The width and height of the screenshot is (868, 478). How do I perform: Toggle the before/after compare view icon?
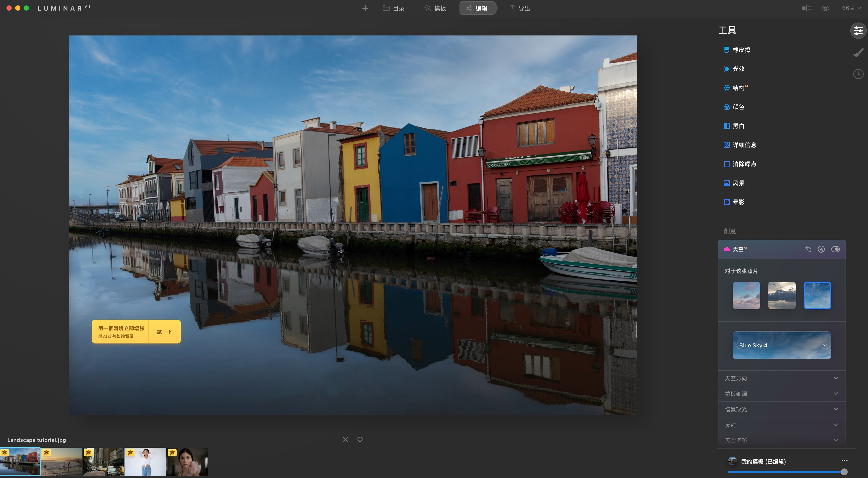806,8
